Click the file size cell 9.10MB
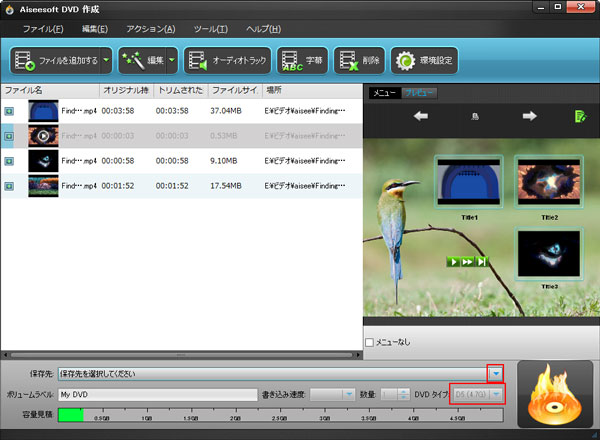 (223, 161)
